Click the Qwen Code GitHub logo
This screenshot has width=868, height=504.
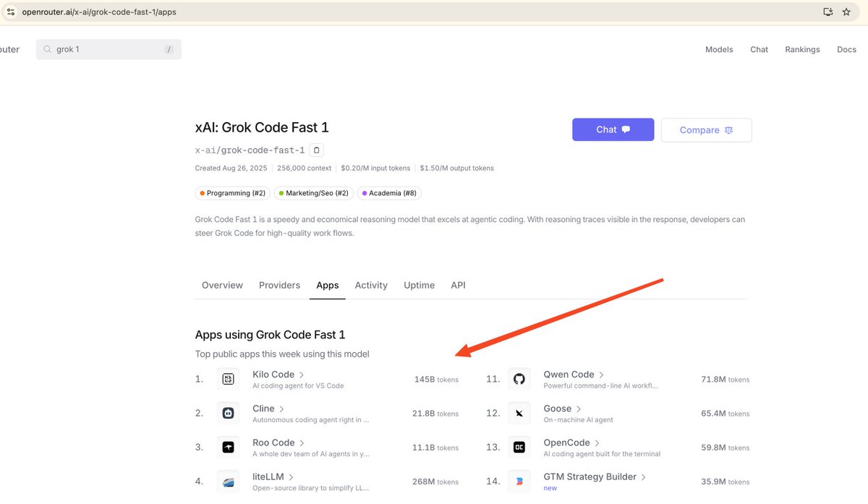point(519,379)
